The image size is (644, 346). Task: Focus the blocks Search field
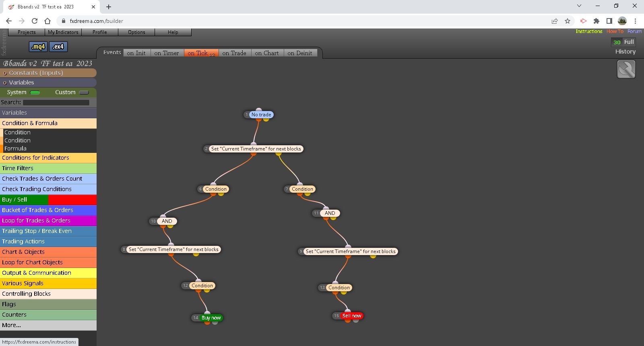point(56,103)
